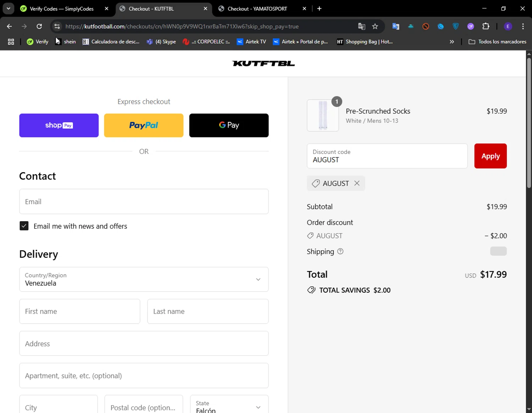Focus the Last name field
This screenshot has width=532, height=413.
[x=208, y=311]
